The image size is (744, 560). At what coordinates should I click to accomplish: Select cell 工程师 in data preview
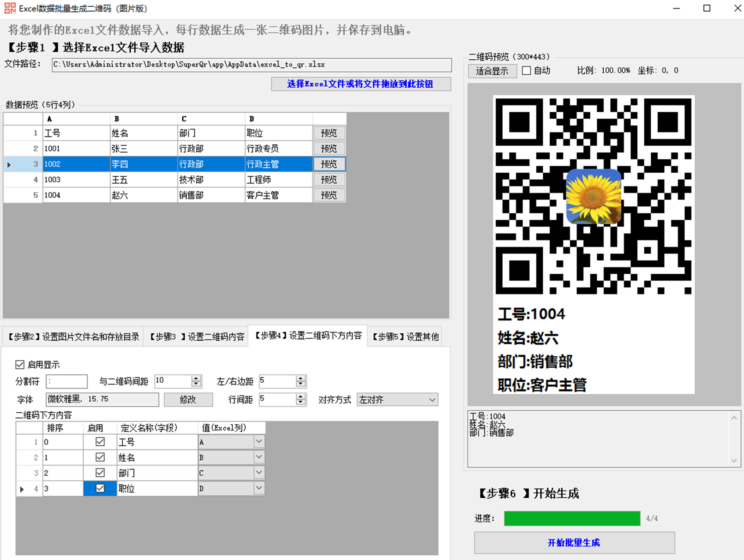tap(279, 180)
